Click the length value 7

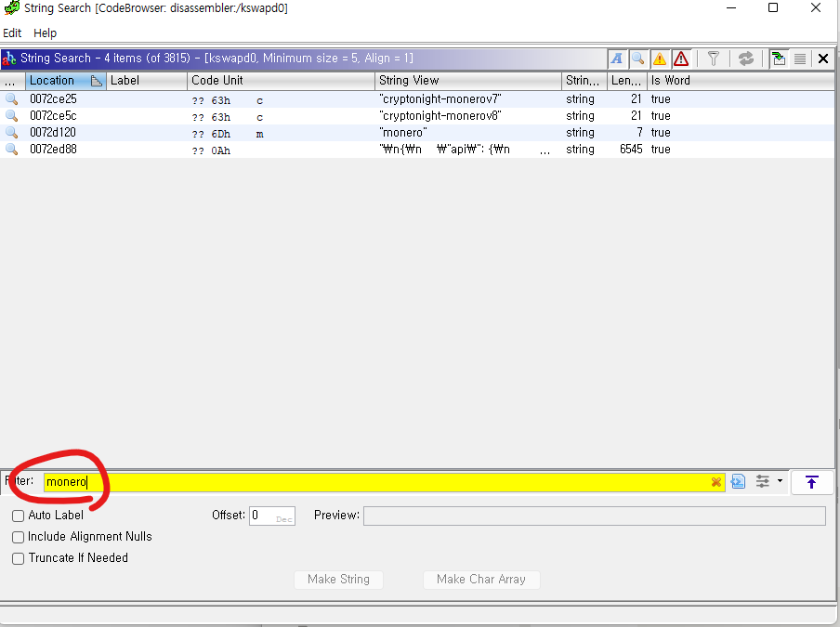pyautogui.click(x=639, y=132)
